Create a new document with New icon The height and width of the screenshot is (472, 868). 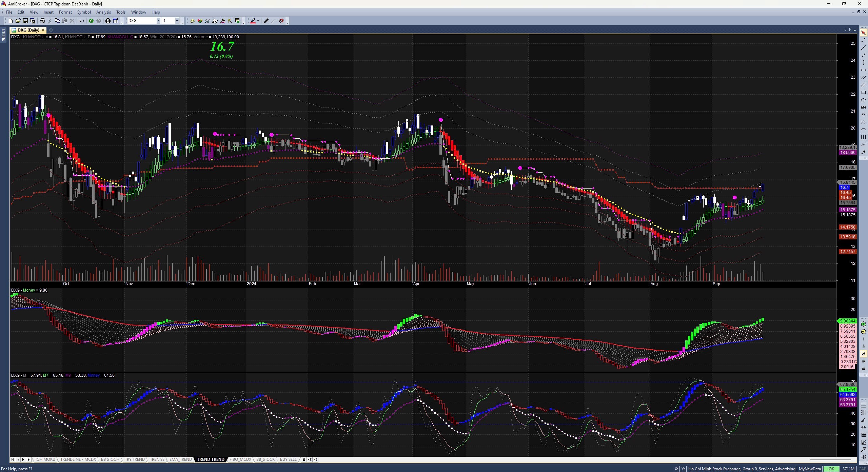(x=11, y=21)
